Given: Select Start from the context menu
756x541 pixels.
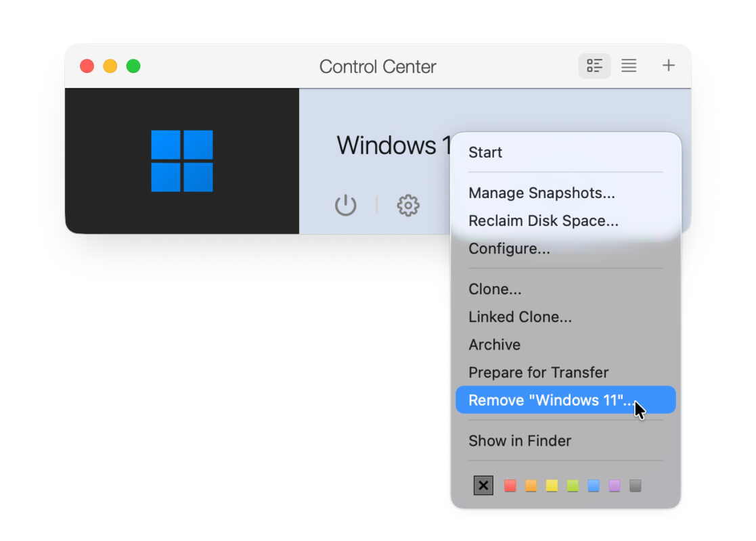Looking at the screenshot, I should click(485, 153).
